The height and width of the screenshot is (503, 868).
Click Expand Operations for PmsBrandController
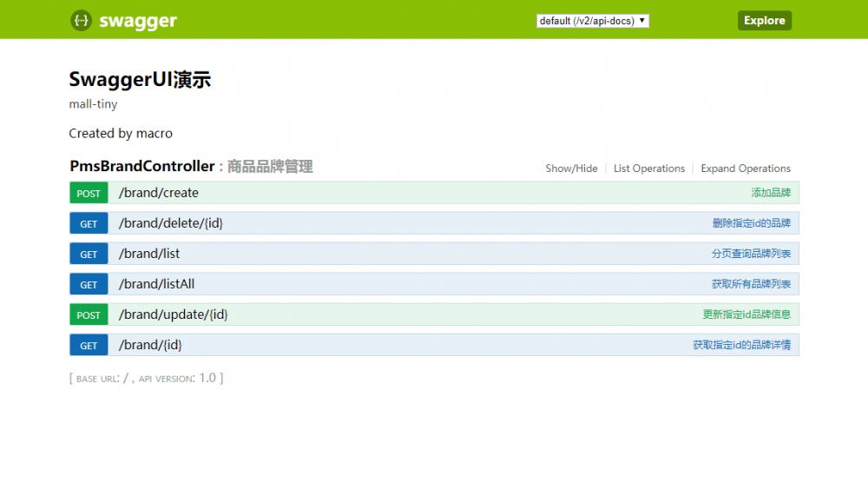click(x=745, y=169)
